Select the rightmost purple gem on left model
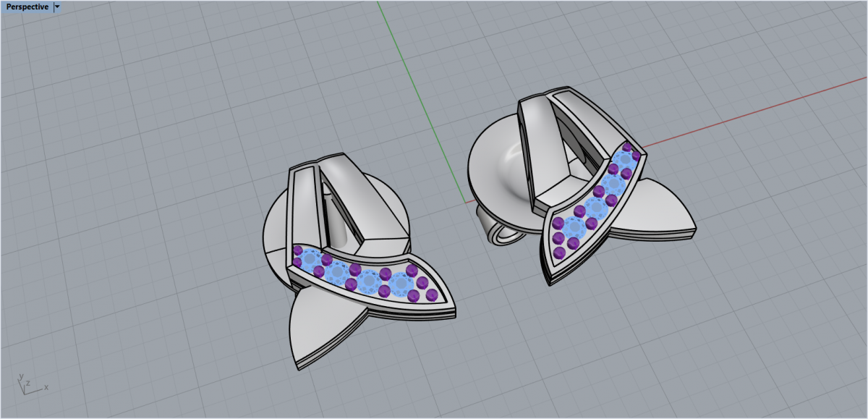 point(433,295)
